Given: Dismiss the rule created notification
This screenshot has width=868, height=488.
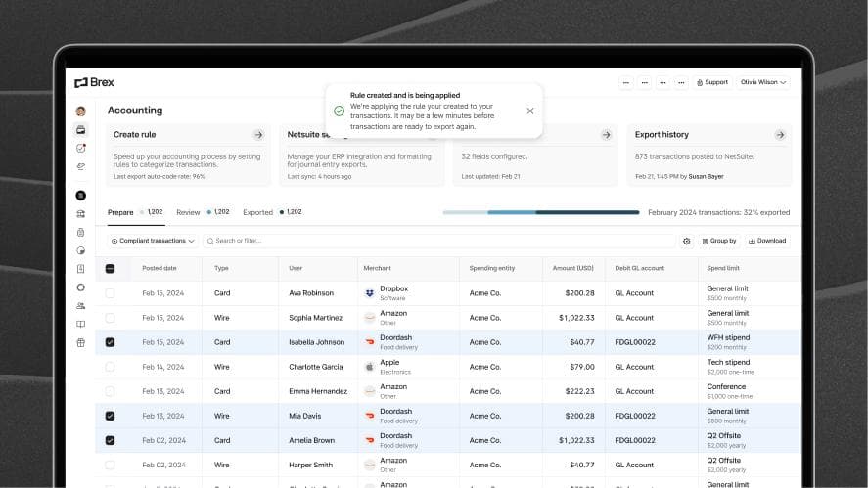Looking at the screenshot, I should point(530,111).
